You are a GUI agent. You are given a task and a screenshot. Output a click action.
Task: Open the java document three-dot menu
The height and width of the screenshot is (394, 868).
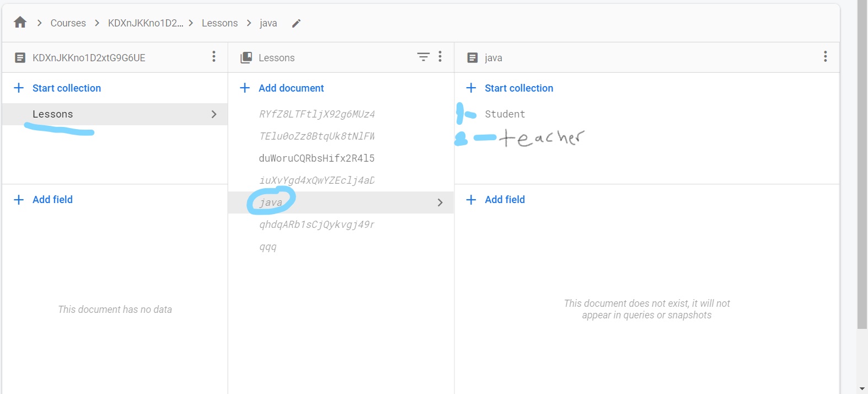point(825,57)
